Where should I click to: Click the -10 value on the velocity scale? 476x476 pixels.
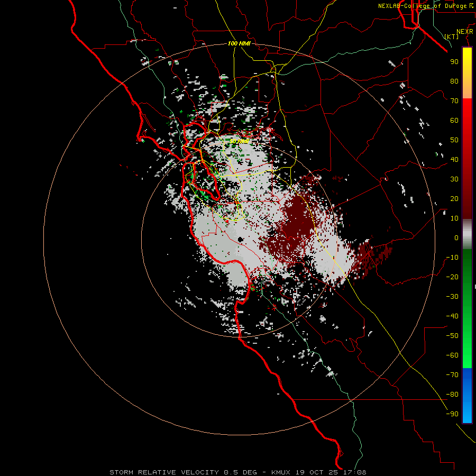pos(452,258)
